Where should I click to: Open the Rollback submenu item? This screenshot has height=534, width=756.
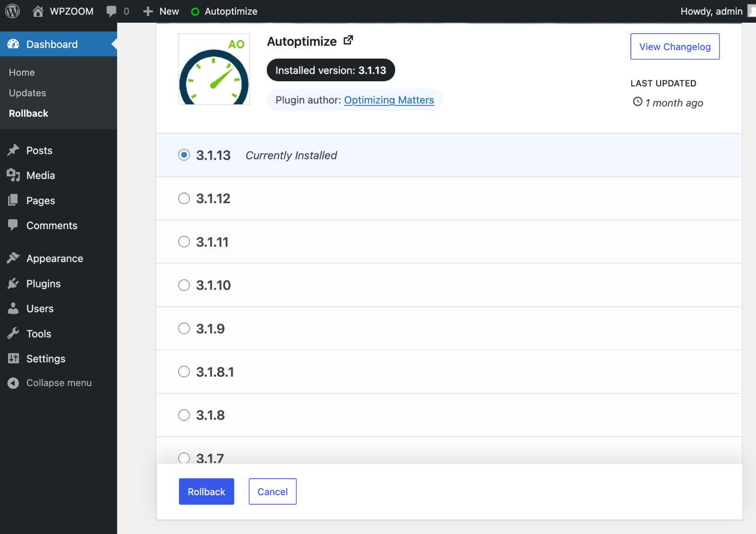28,113
